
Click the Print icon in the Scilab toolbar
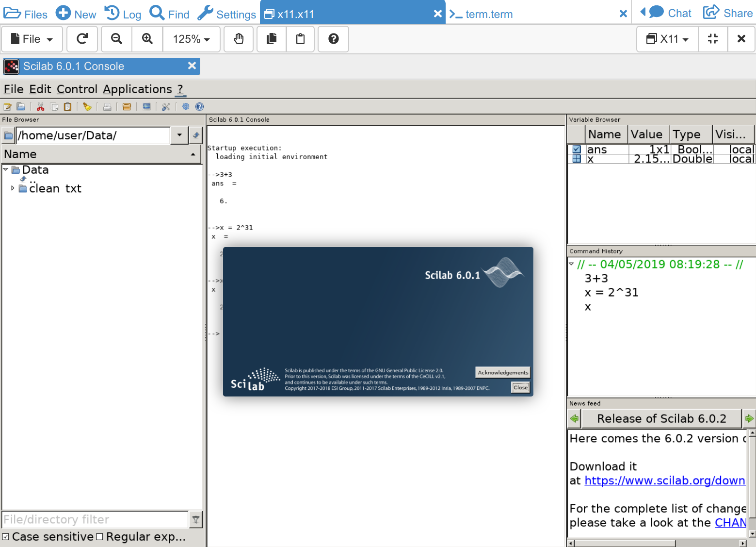pyautogui.click(x=107, y=107)
